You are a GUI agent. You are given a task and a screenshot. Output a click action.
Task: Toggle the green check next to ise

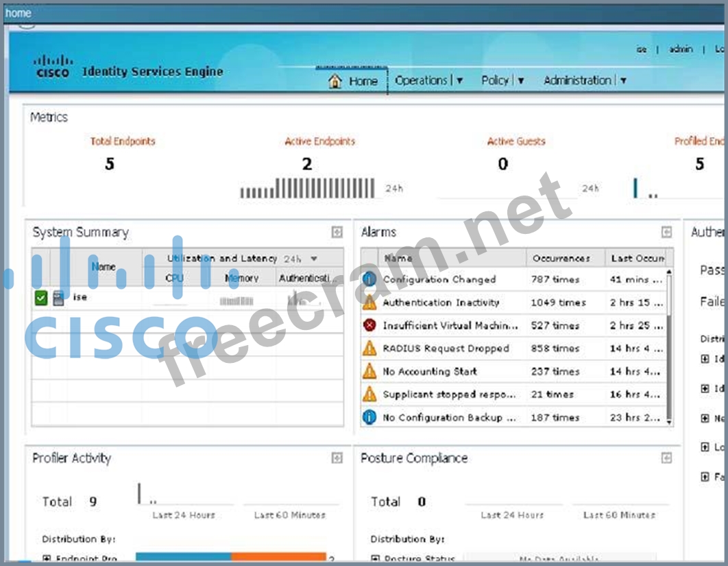(41, 297)
